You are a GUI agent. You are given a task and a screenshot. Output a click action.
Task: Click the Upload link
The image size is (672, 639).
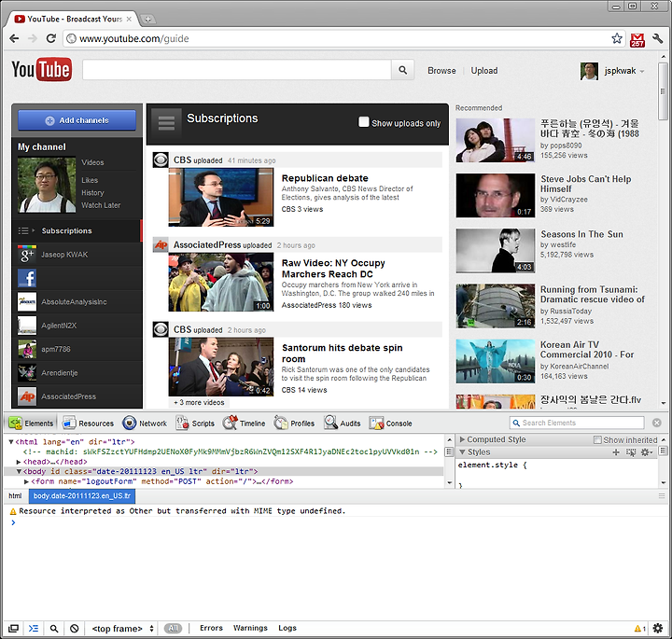tap(484, 71)
